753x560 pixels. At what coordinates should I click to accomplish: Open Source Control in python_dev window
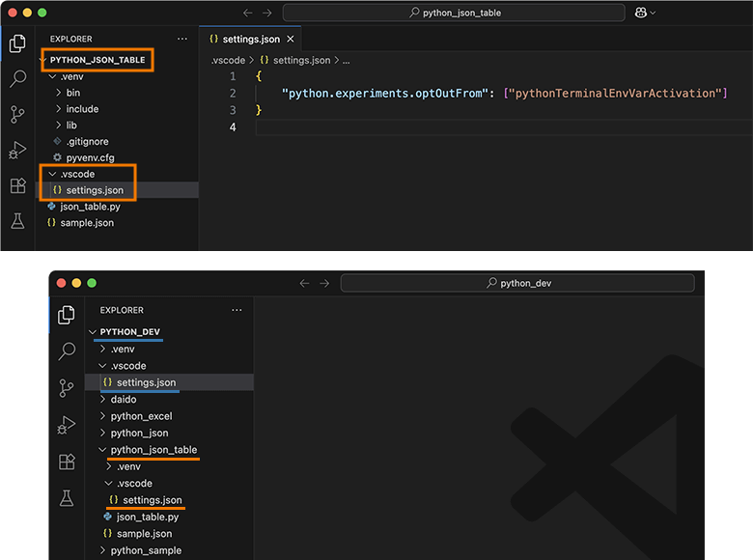click(67, 388)
